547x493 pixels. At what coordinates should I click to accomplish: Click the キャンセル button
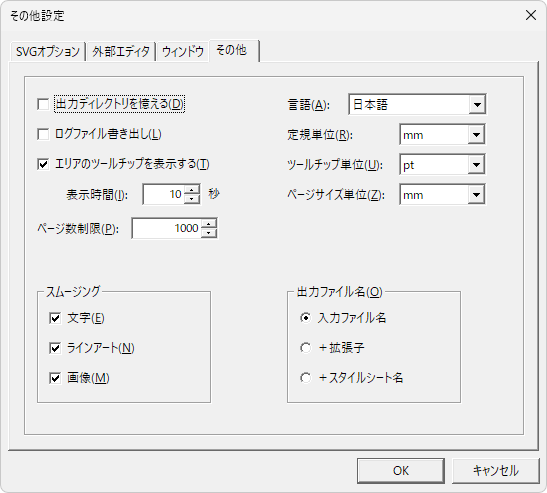point(496,471)
